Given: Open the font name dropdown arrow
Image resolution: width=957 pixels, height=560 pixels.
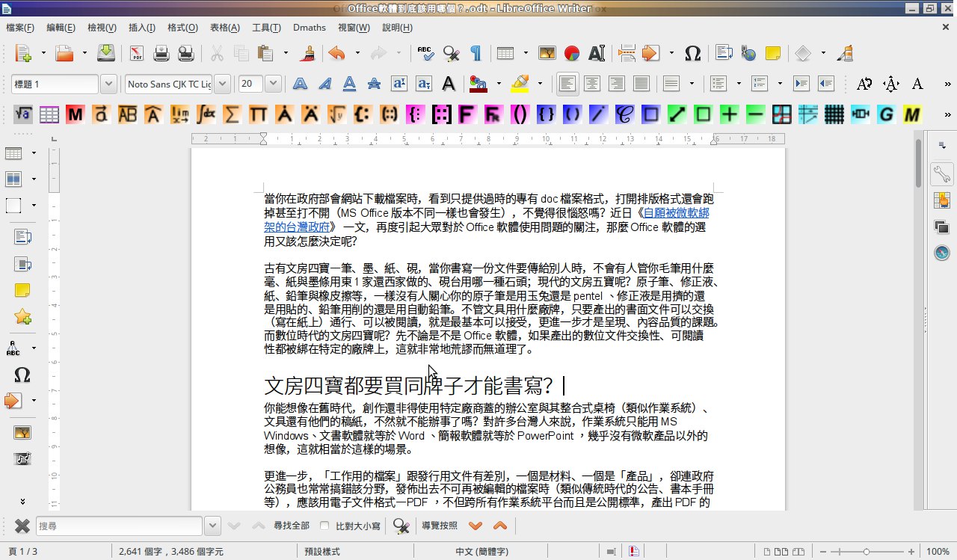Looking at the screenshot, I should (224, 84).
